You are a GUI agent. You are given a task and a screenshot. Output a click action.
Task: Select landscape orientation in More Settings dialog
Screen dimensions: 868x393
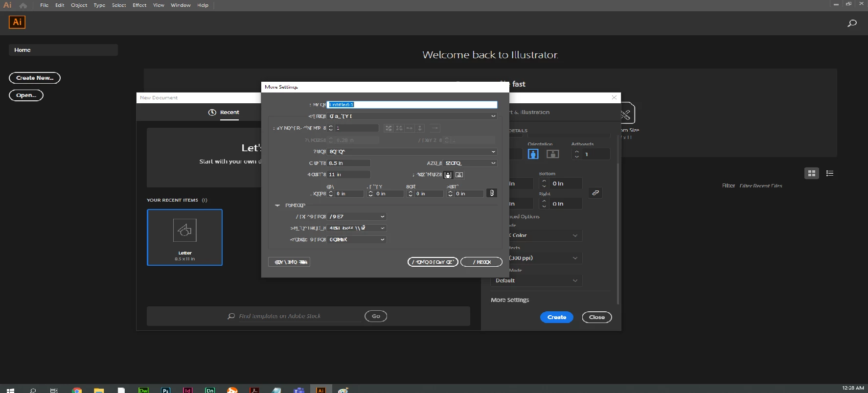tap(459, 175)
